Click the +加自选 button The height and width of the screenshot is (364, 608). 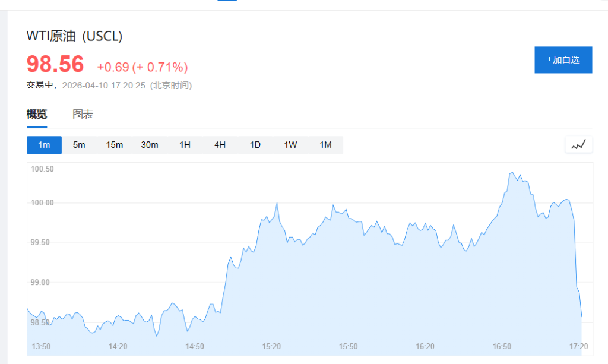563,60
